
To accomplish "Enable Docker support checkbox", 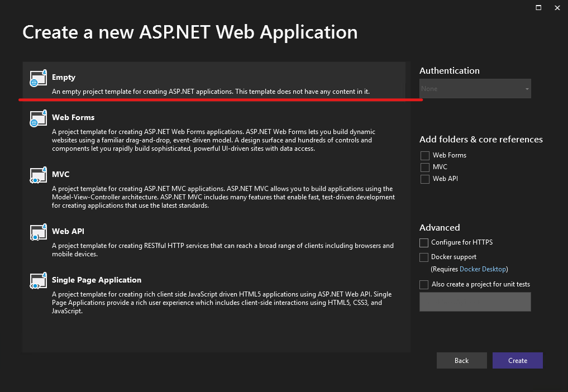I will coord(424,257).
